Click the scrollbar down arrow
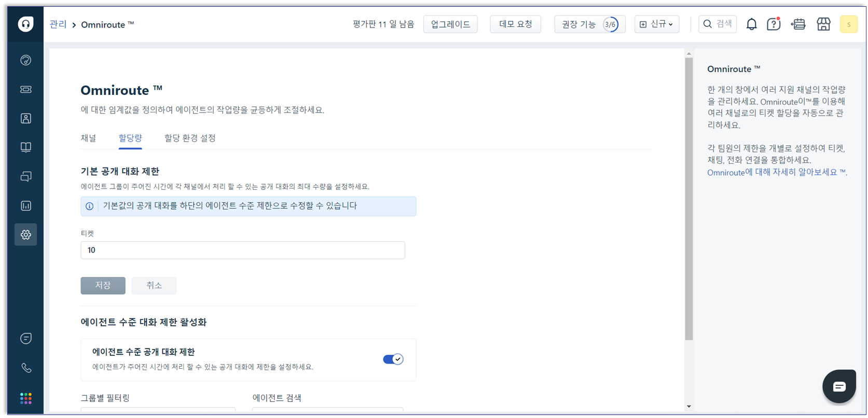This screenshot has width=868, height=418. coord(688,407)
